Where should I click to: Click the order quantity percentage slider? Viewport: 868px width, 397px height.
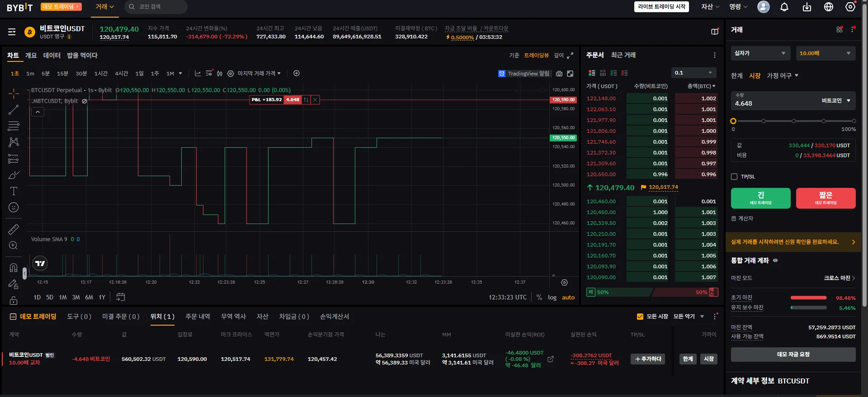pos(793,121)
